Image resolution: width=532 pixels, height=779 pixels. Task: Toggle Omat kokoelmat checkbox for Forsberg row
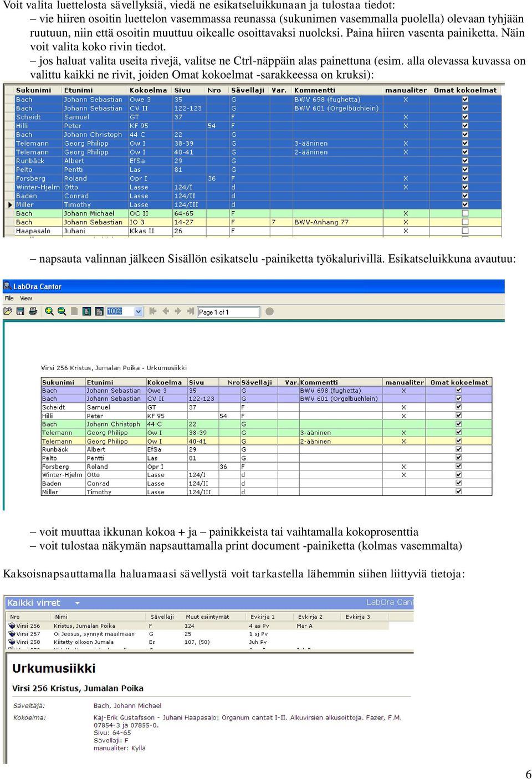click(x=465, y=178)
